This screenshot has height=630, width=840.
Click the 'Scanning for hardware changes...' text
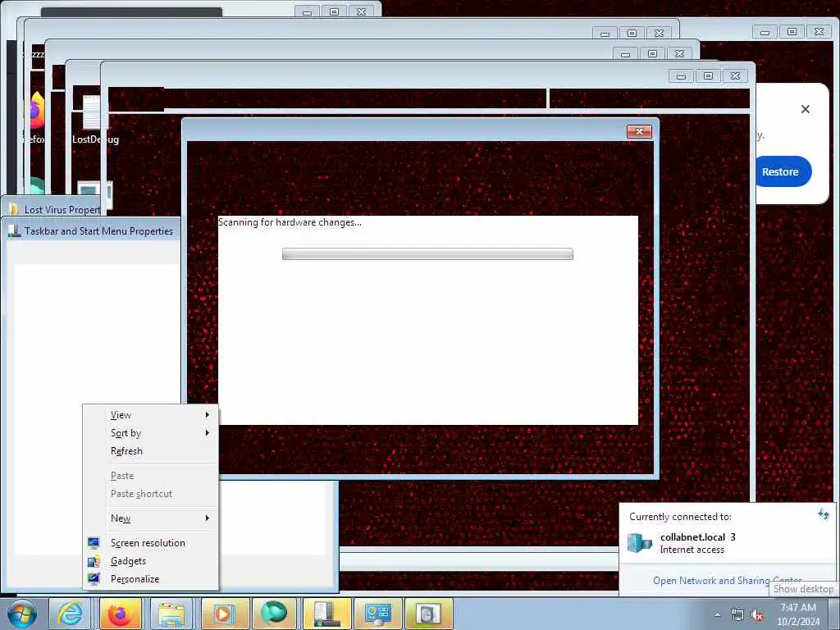pos(290,221)
